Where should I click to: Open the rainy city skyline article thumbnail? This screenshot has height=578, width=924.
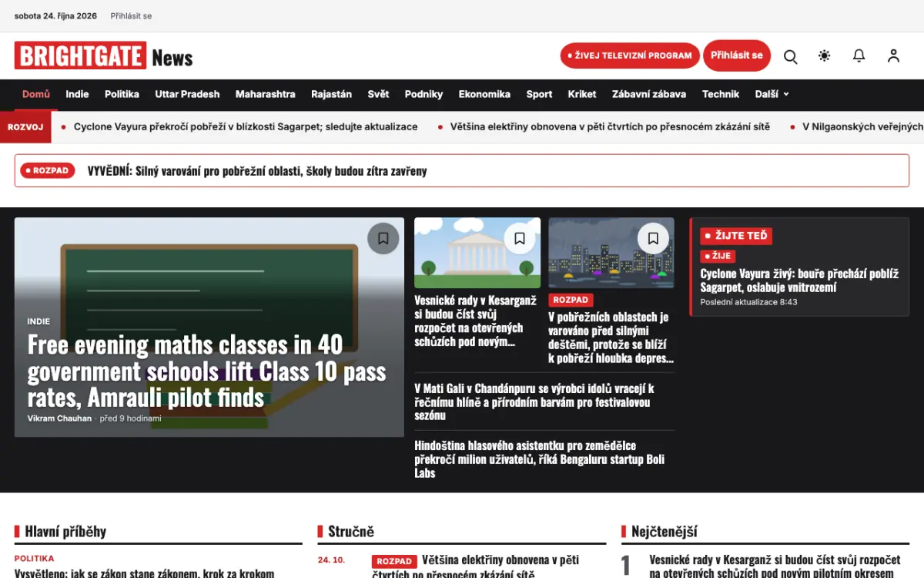[x=611, y=253]
